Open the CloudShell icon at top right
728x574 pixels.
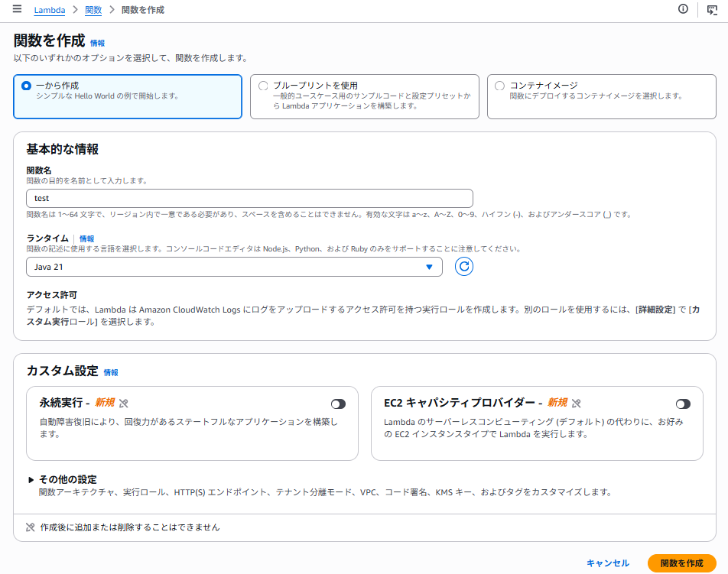(712, 10)
